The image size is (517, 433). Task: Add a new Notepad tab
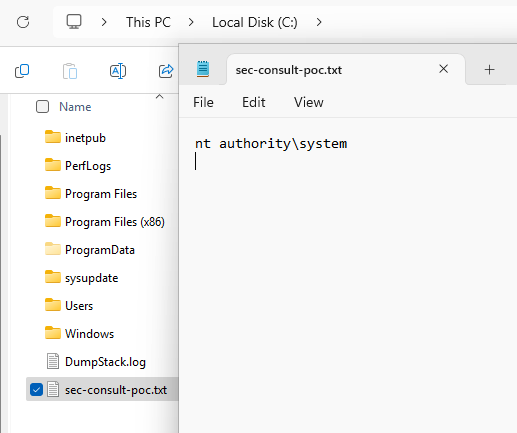pos(489,70)
